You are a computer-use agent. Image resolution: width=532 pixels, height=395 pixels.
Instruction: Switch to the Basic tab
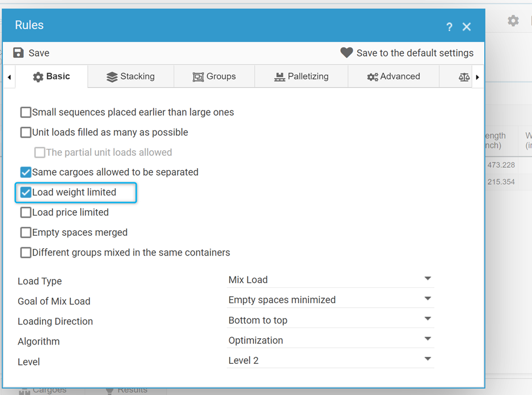[52, 77]
